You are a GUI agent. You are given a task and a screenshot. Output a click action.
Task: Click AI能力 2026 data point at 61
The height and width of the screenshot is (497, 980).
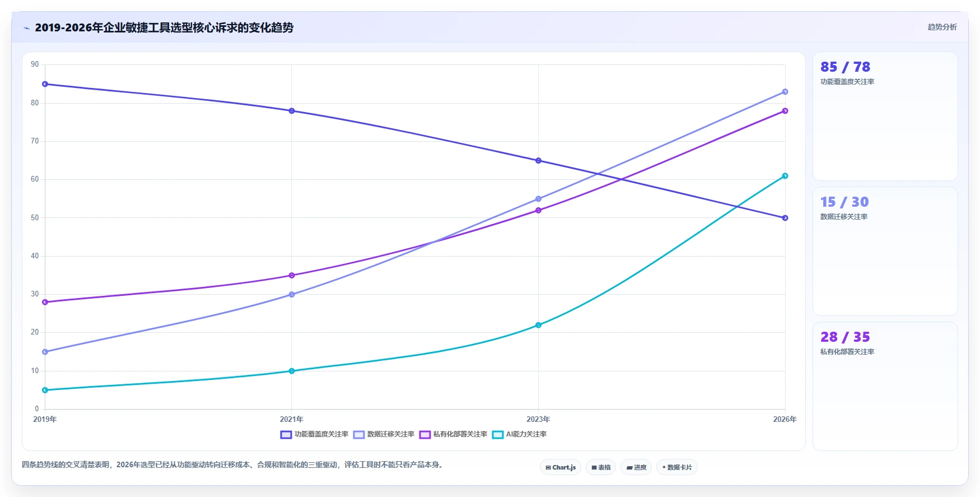click(x=785, y=176)
